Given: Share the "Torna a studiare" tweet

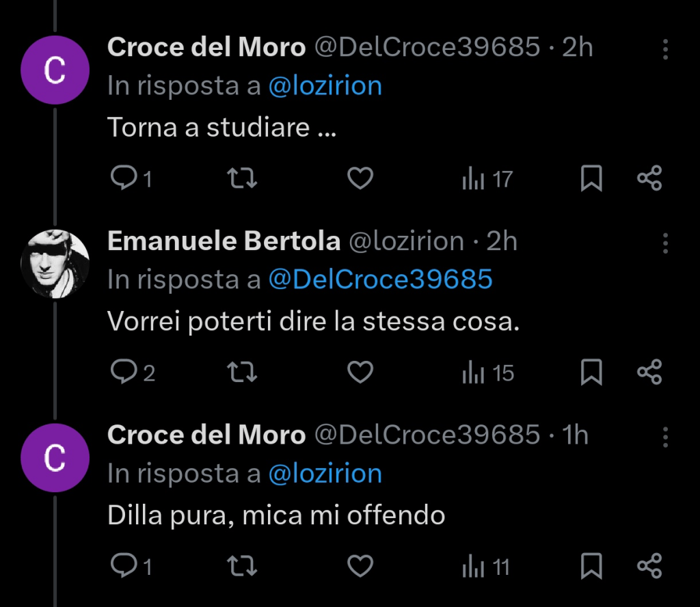Looking at the screenshot, I should [x=649, y=179].
